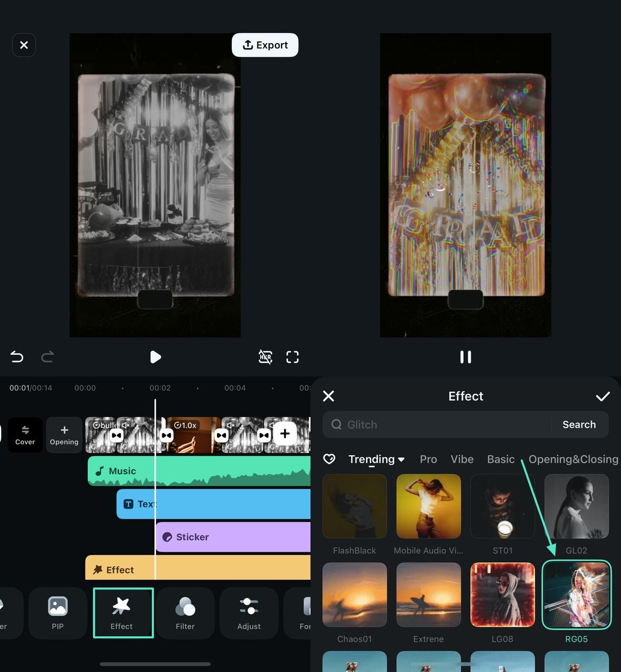The height and width of the screenshot is (672, 621).
Task: Switch to the Vibe tab
Action: click(462, 459)
